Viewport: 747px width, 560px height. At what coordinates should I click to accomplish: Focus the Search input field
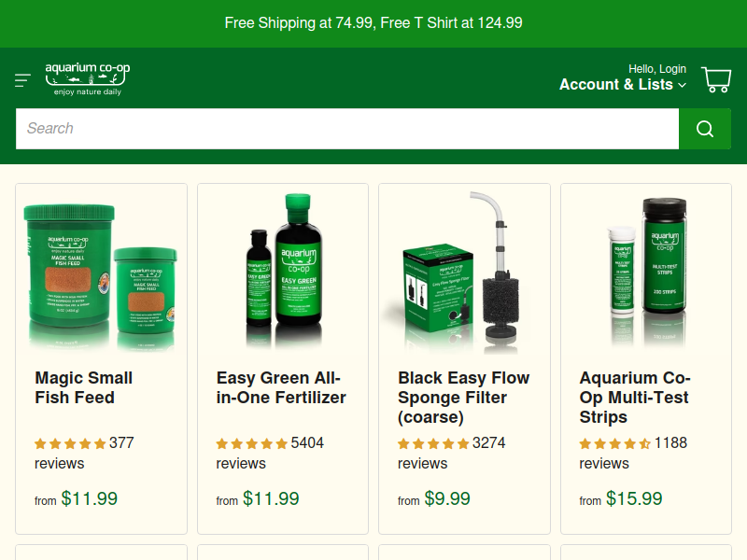point(347,129)
